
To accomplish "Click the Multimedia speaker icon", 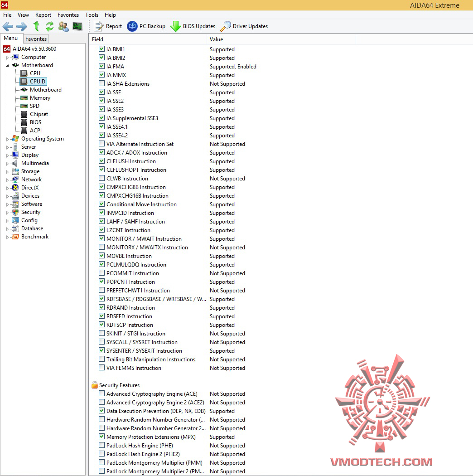I will [x=15, y=163].
